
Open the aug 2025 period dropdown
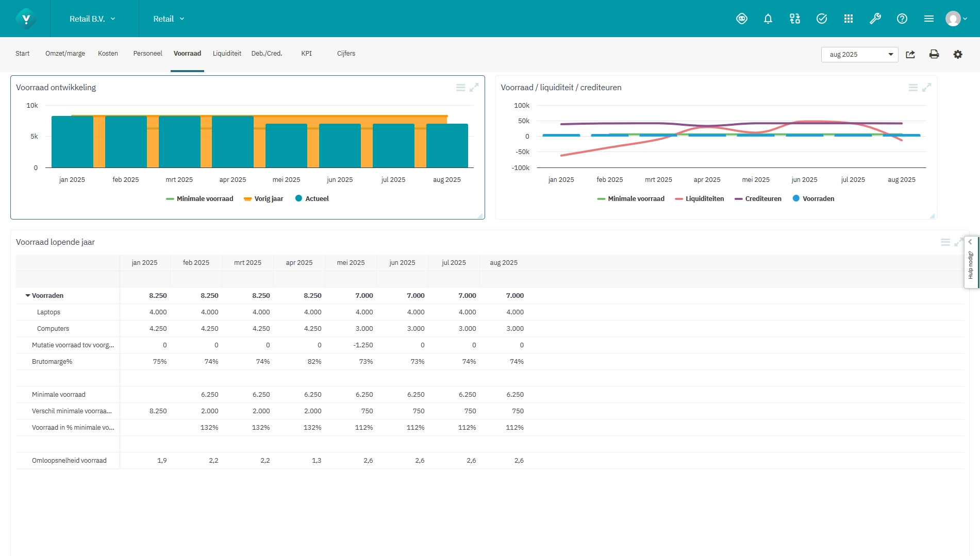[x=859, y=54]
